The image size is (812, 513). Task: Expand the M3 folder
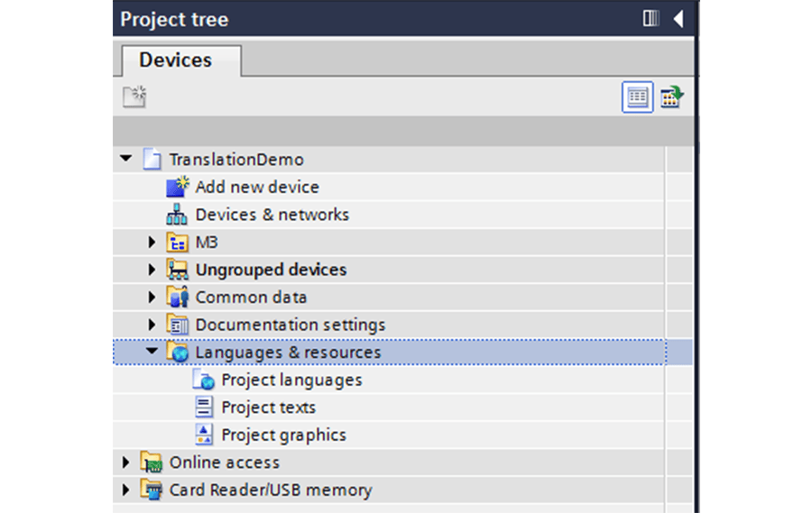152,242
